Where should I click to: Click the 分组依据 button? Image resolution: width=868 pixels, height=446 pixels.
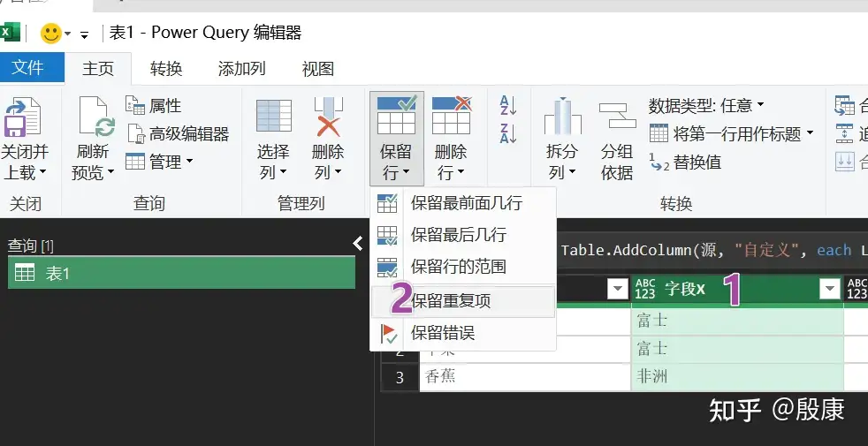pos(617,140)
